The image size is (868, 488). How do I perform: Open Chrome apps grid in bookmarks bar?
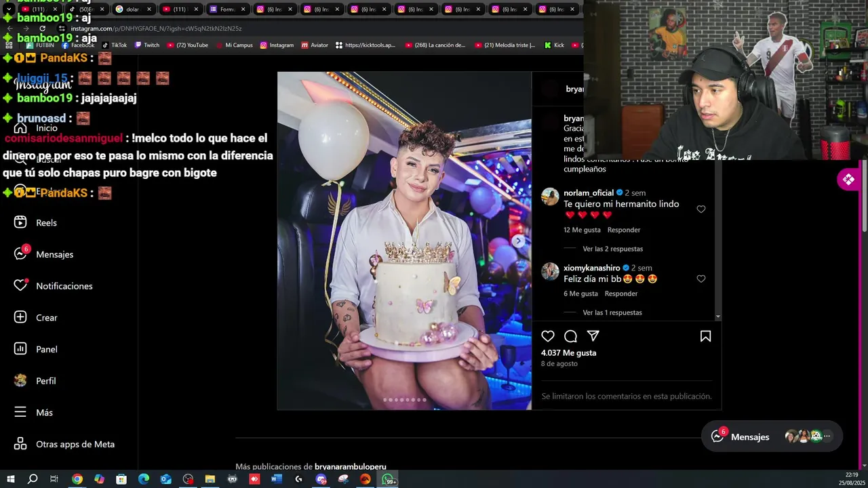point(9,45)
